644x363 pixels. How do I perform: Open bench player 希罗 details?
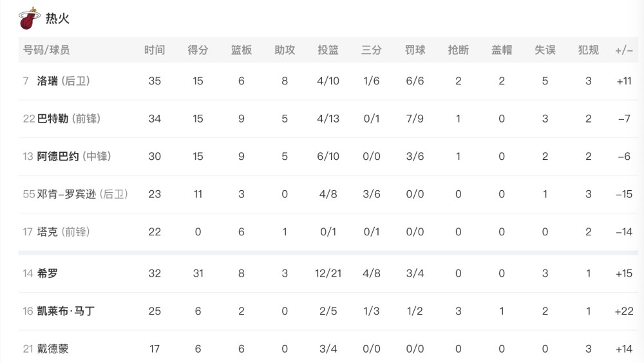[47, 273]
